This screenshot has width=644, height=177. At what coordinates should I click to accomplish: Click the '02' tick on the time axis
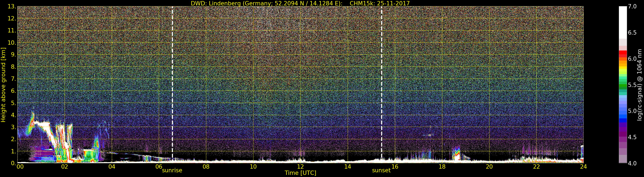point(65,166)
